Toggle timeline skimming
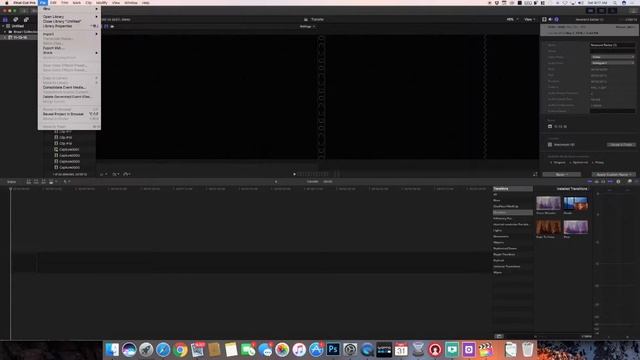This screenshot has width=640, height=360. coord(590,182)
